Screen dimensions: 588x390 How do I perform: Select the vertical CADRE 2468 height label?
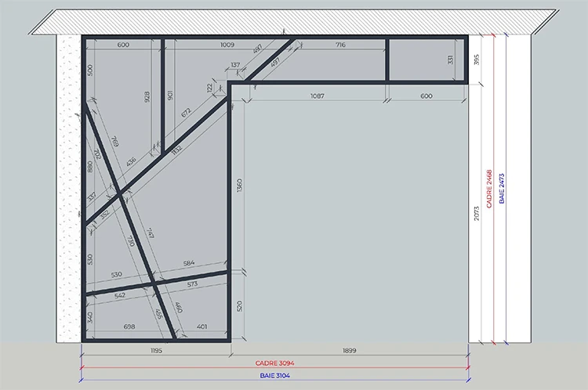(x=489, y=188)
